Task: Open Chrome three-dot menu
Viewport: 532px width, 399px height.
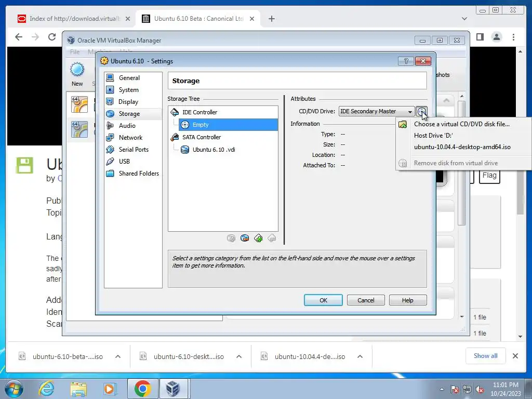Action: [513, 37]
